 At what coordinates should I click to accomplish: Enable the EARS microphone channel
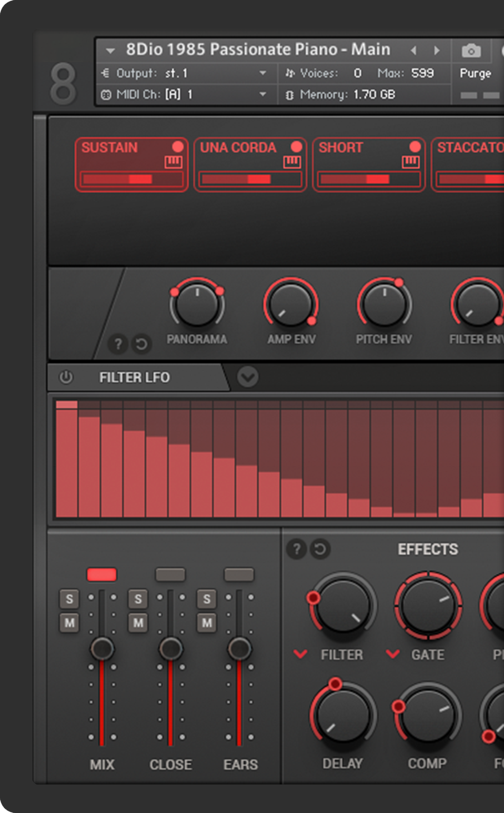click(239, 574)
